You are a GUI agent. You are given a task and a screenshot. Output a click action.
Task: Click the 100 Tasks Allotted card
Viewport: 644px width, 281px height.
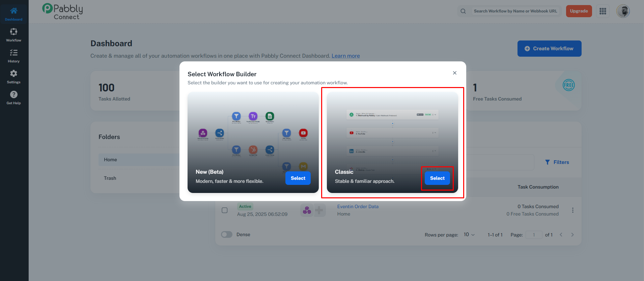135,91
